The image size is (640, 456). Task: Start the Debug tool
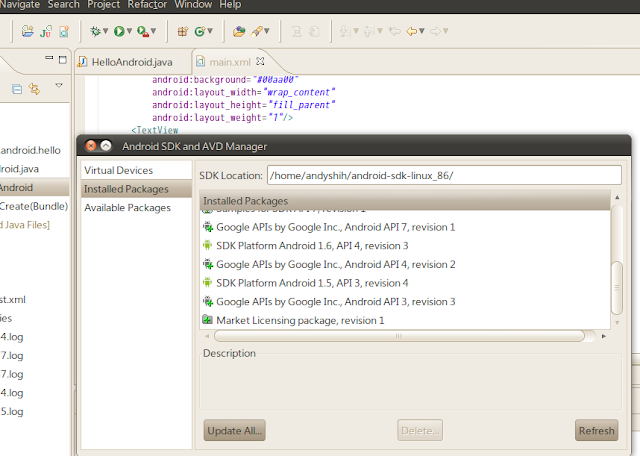coord(95,31)
